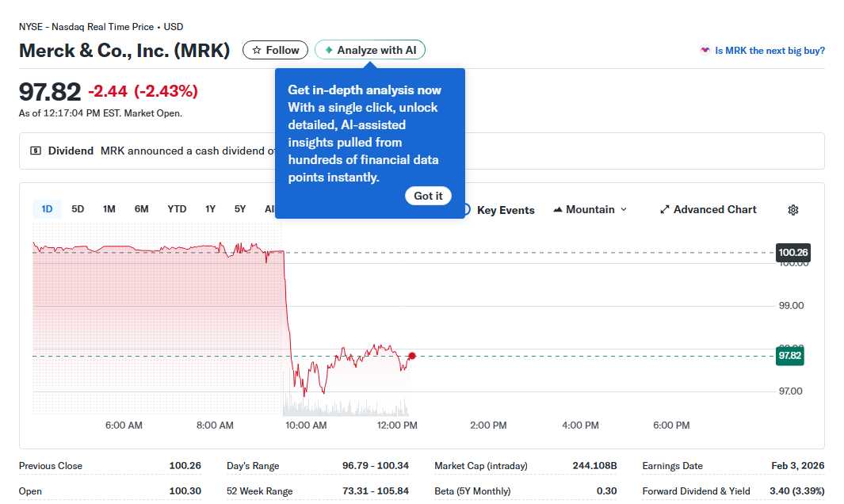Click the star icon in Follow button
This screenshot has height=504, width=844.
point(256,51)
